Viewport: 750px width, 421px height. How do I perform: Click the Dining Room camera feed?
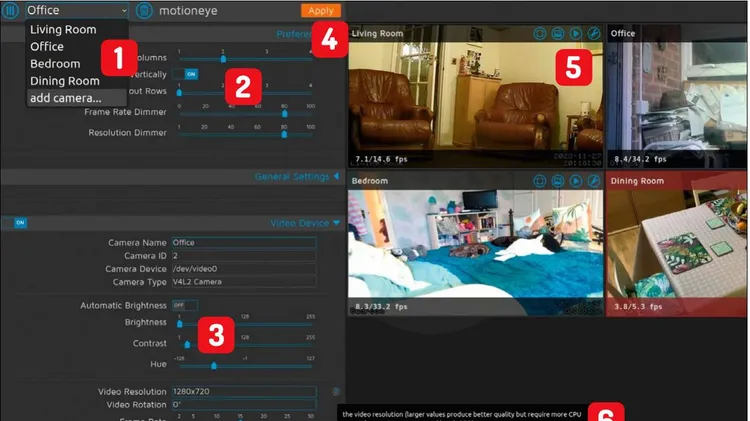677,244
